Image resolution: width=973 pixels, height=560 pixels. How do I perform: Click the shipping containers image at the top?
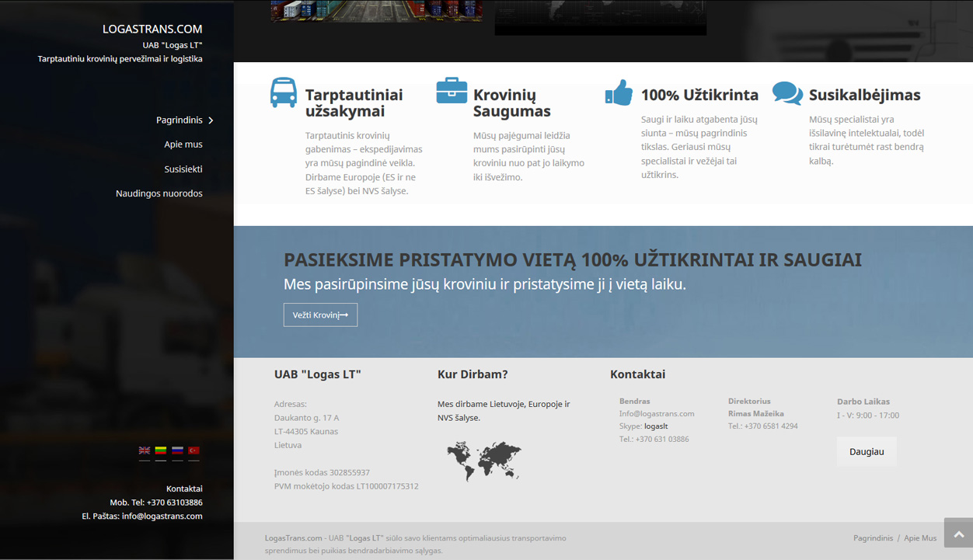tap(376, 10)
